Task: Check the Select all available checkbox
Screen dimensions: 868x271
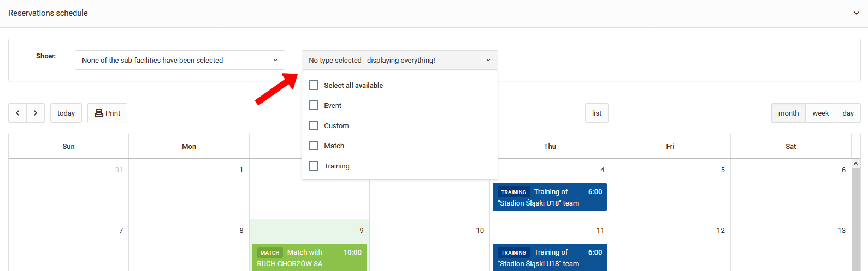Action: pos(314,85)
